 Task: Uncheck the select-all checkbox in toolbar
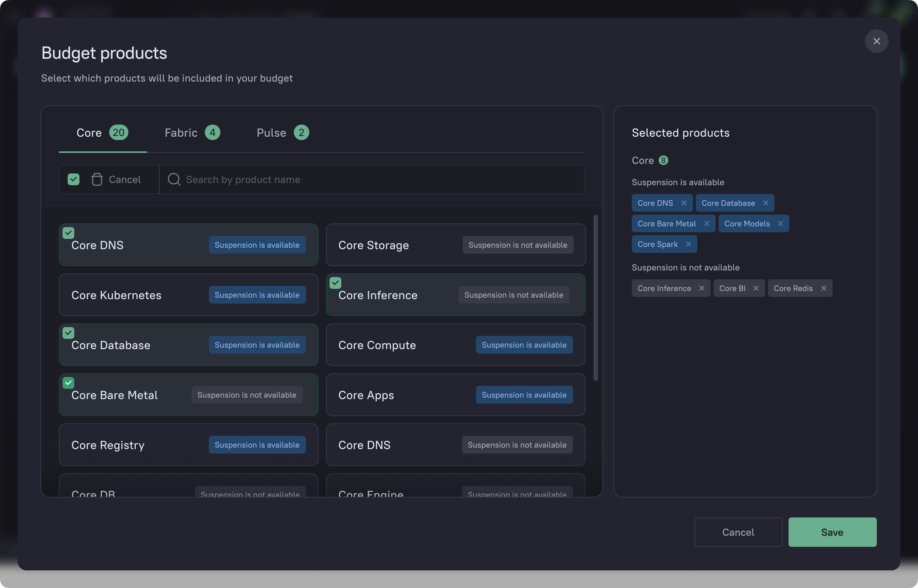73,179
